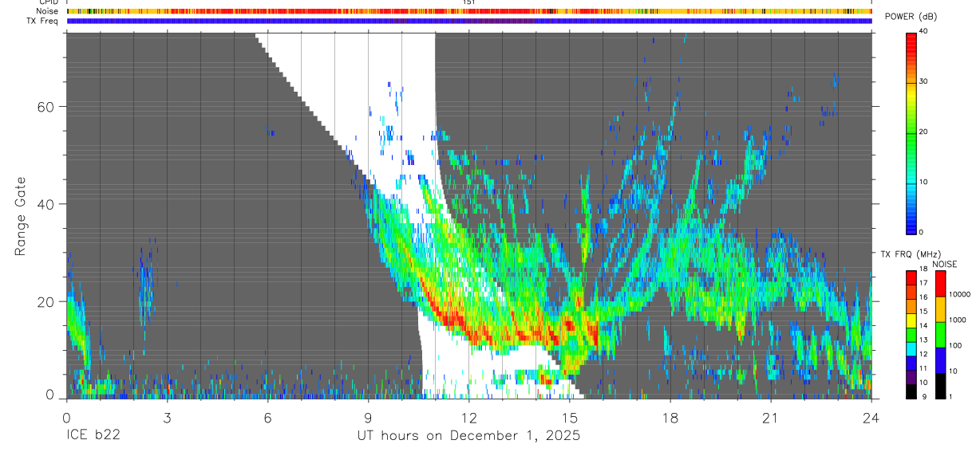Click the '151' CPID value at the top
The image size is (980, 452).
[x=469, y=2]
